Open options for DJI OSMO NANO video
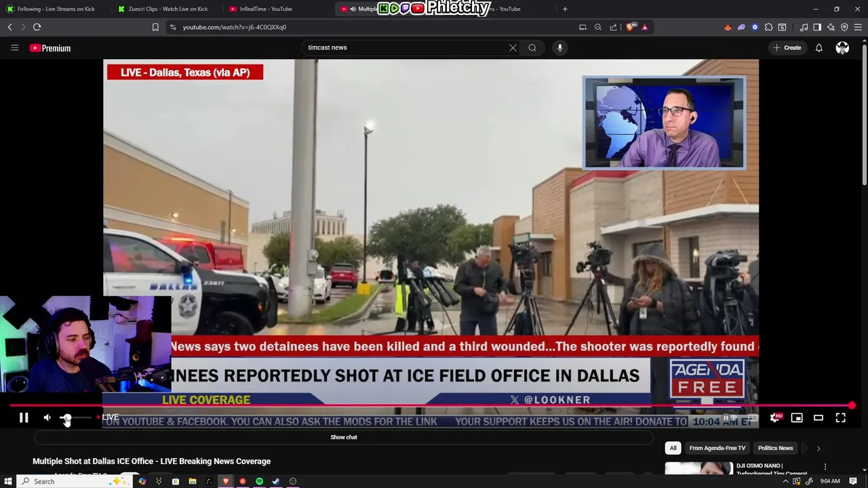The width and height of the screenshot is (868, 488). coord(825,467)
